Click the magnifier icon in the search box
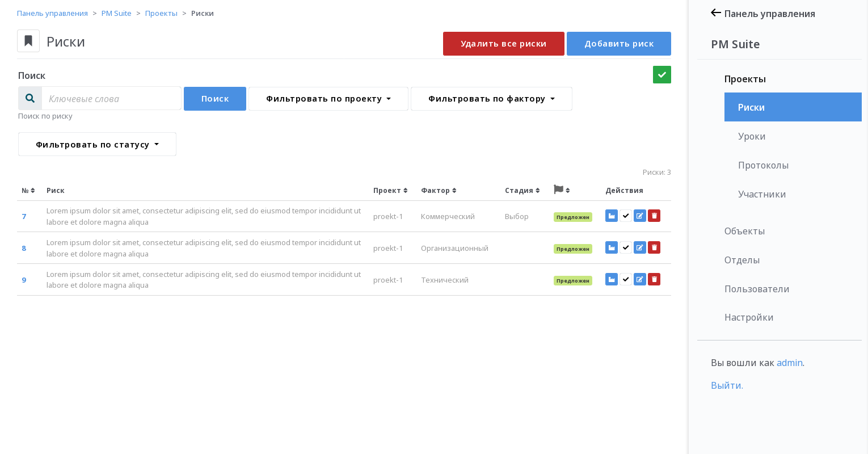868x454 pixels. 30,98
